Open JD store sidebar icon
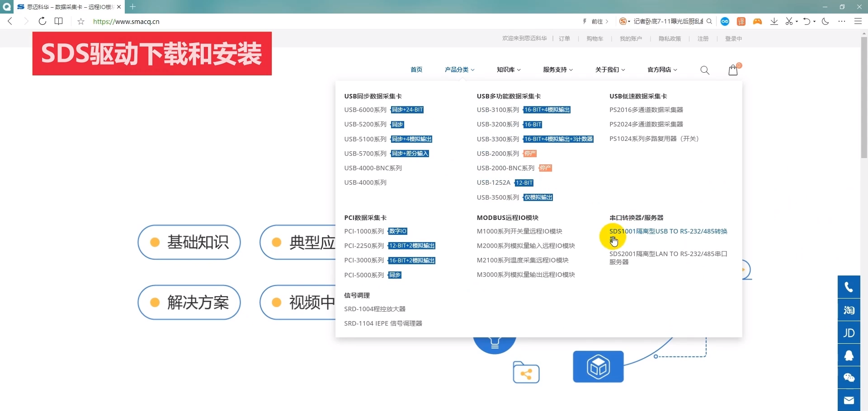This screenshot has width=868, height=411. coord(849,332)
